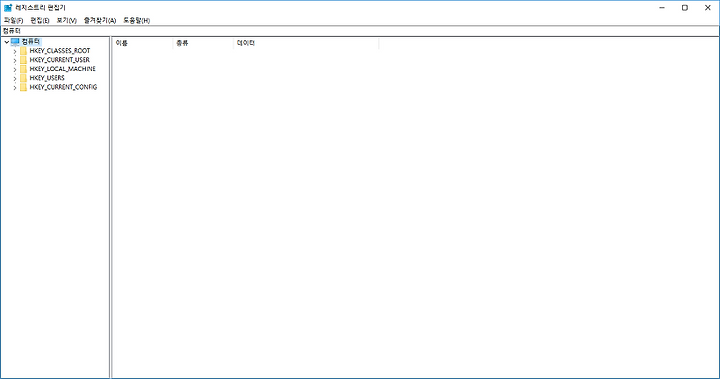Select the HKEY_LOCAL_MACHINE label
The image size is (720, 379).
click(x=62, y=69)
